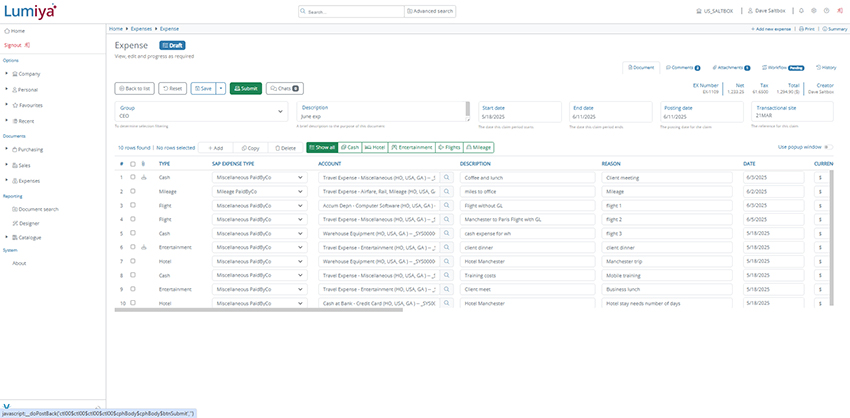850x418 pixels.
Task: Submit the expense
Action: click(x=246, y=88)
